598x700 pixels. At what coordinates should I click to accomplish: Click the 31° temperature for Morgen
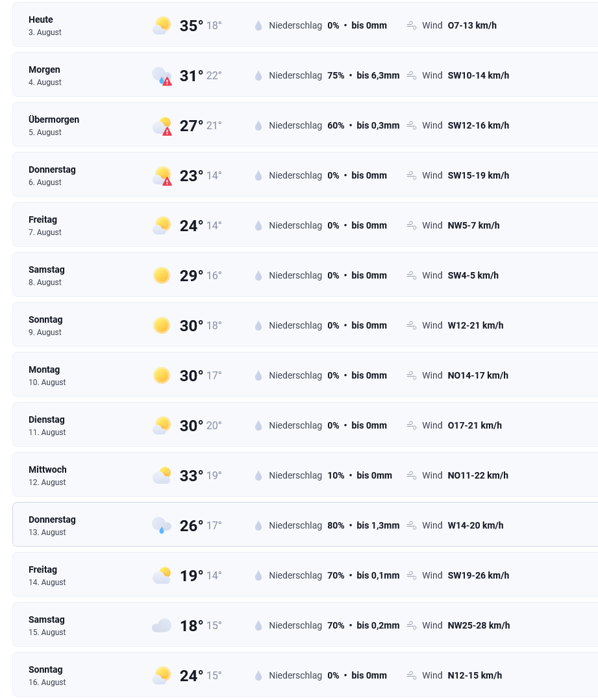point(191,75)
